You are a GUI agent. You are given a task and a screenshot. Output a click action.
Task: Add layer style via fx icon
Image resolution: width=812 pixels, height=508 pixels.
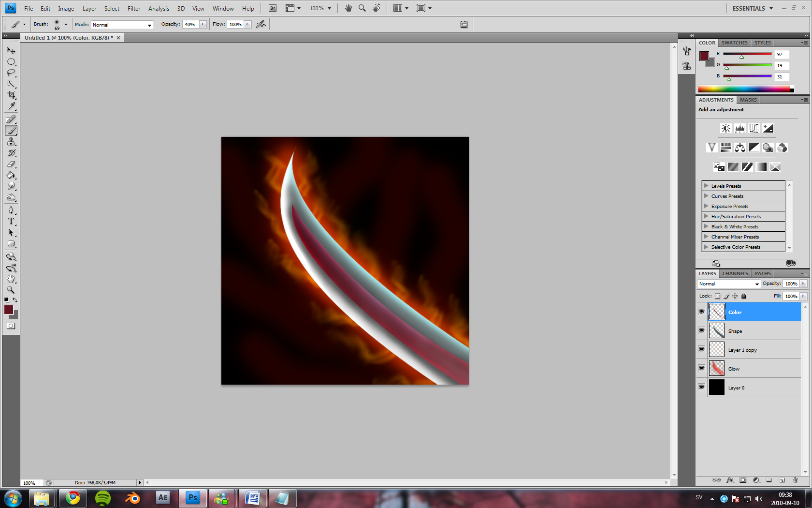[730, 480]
